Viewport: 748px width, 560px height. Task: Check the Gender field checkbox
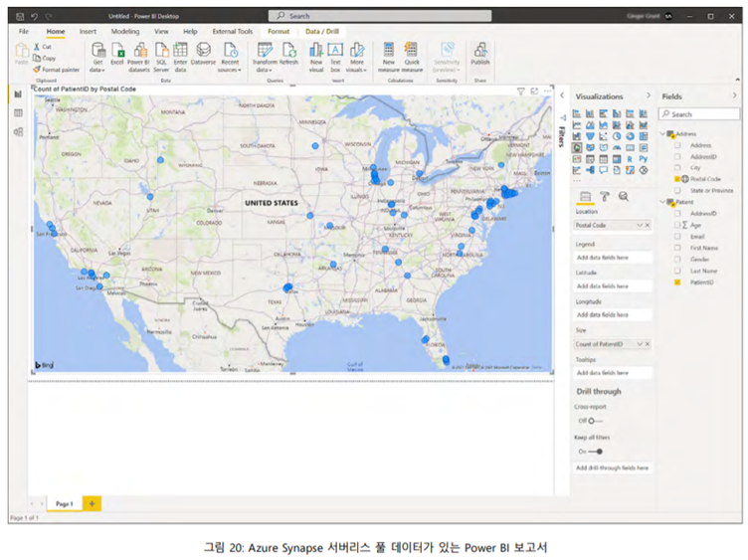(x=677, y=259)
